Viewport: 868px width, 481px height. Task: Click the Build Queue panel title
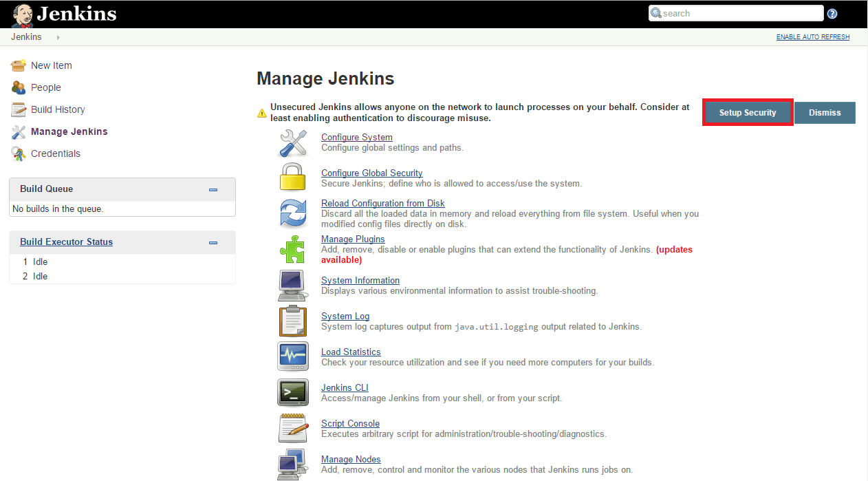pos(46,189)
